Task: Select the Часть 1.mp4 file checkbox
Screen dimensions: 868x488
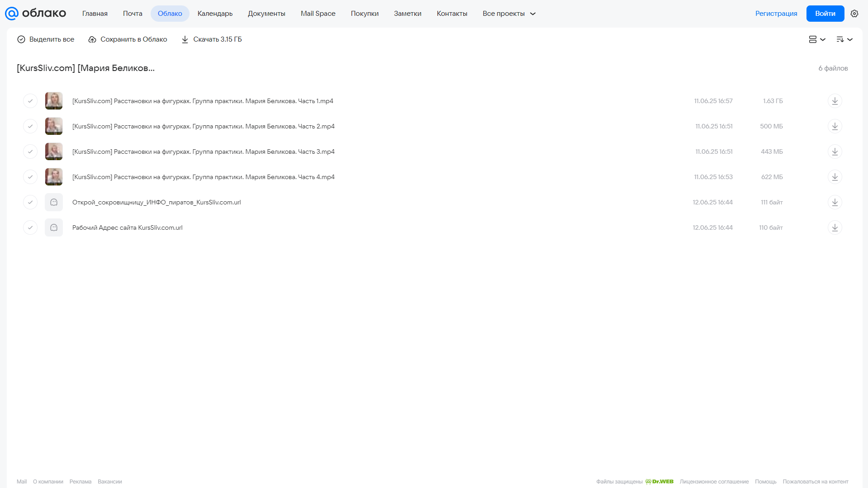Action: tap(30, 101)
